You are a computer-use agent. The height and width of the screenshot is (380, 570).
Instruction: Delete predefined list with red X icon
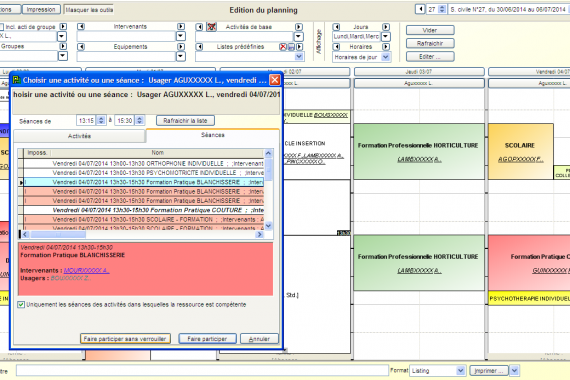tap(283, 47)
